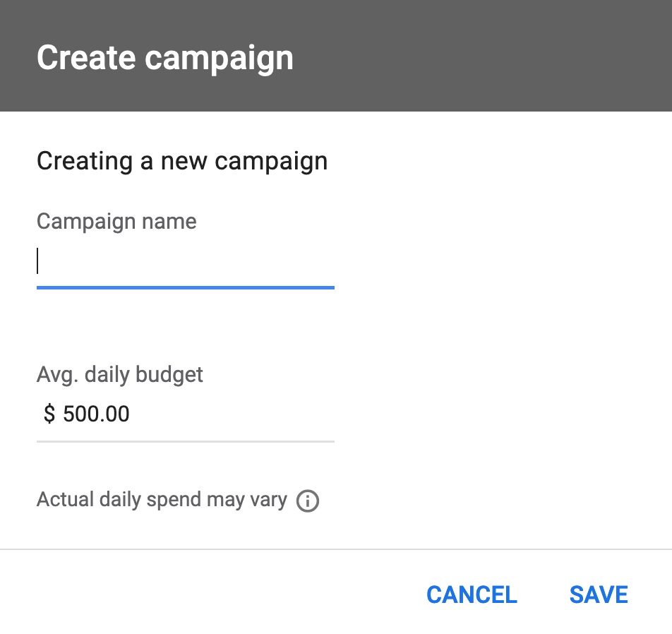672x634 pixels.
Task: Click the gray underline below budget amount
Action: click(185, 441)
